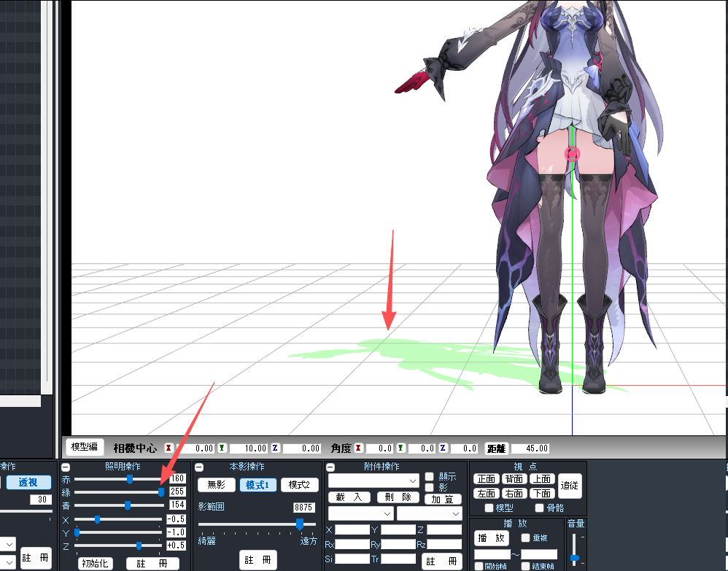Adjust the 緑 green light slider

tap(161, 492)
